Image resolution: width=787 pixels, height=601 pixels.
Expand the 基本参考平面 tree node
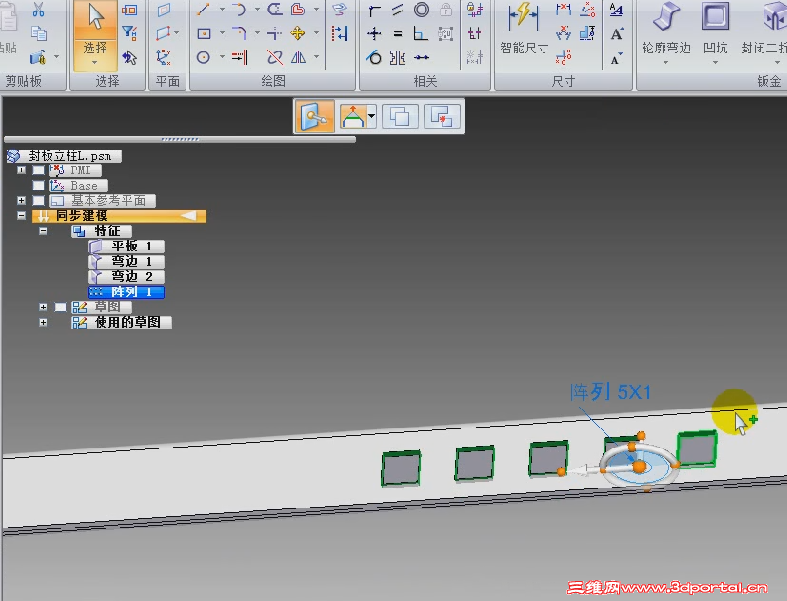pyautogui.click(x=21, y=200)
